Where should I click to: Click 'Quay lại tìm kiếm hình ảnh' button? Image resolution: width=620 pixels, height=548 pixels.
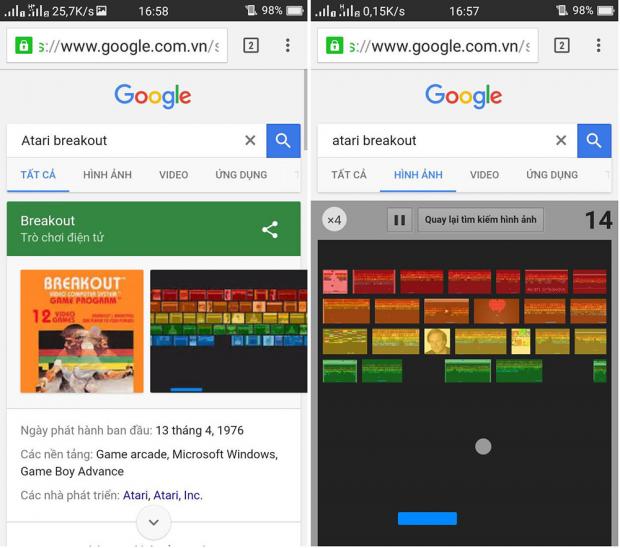(480, 220)
